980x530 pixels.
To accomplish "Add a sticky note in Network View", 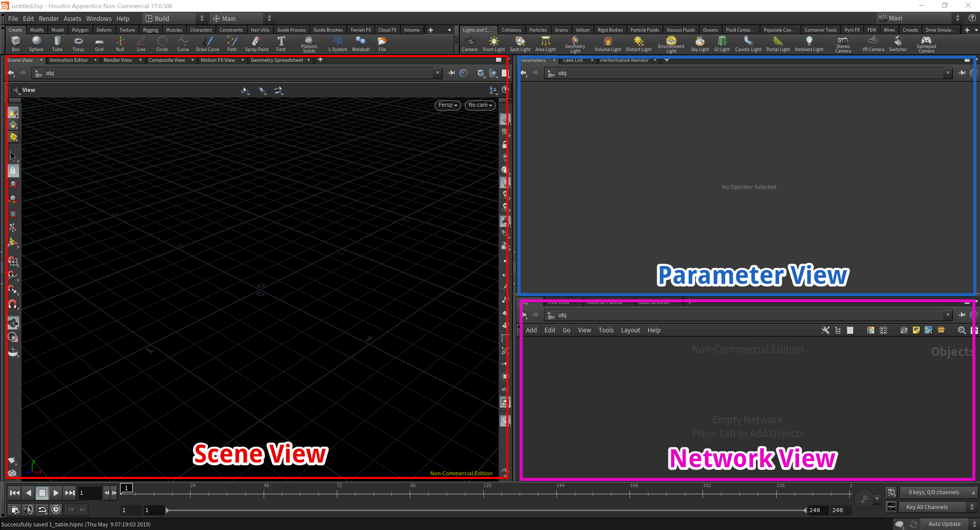I will click(x=916, y=330).
